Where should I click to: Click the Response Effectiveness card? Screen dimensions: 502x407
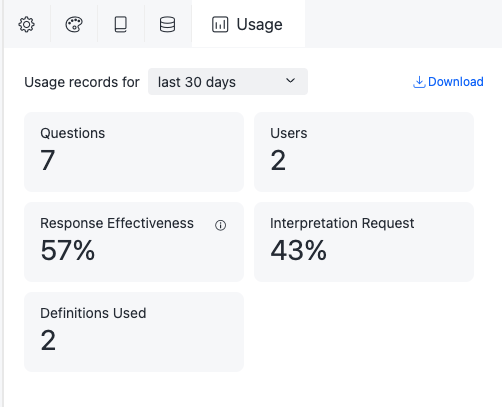(x=134, y=242)
